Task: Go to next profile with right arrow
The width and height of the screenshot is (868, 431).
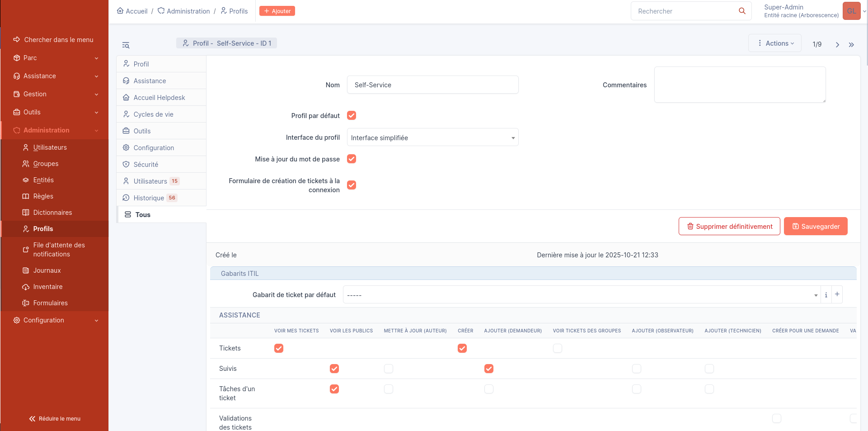Action: (837, 44)
